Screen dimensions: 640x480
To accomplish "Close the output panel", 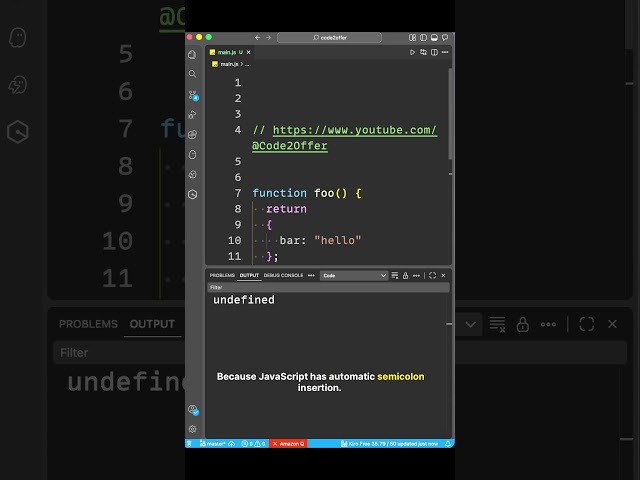I will point(443,276).
